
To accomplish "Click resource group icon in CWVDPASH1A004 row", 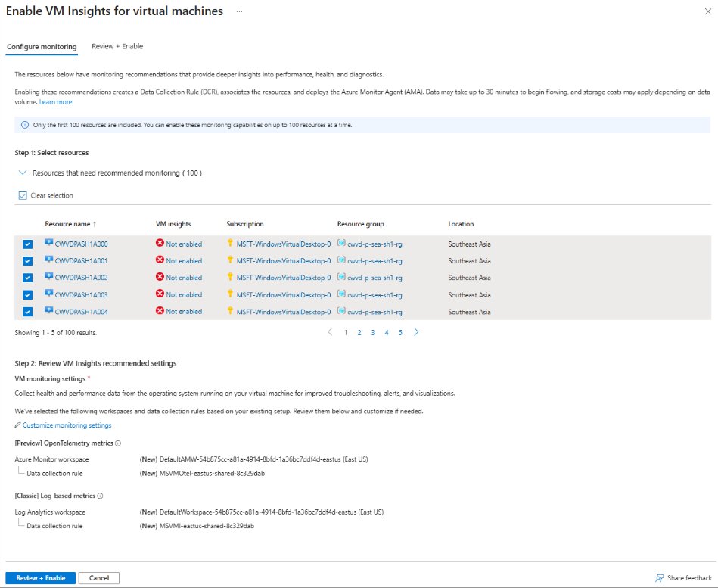I will tap(341, 310).
